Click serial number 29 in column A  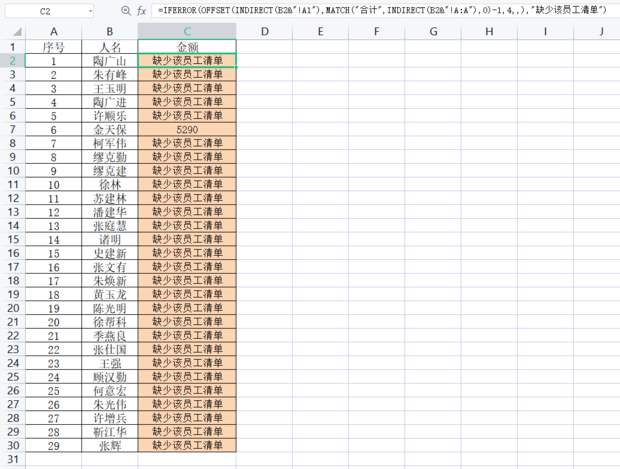[x=54, y=445]
